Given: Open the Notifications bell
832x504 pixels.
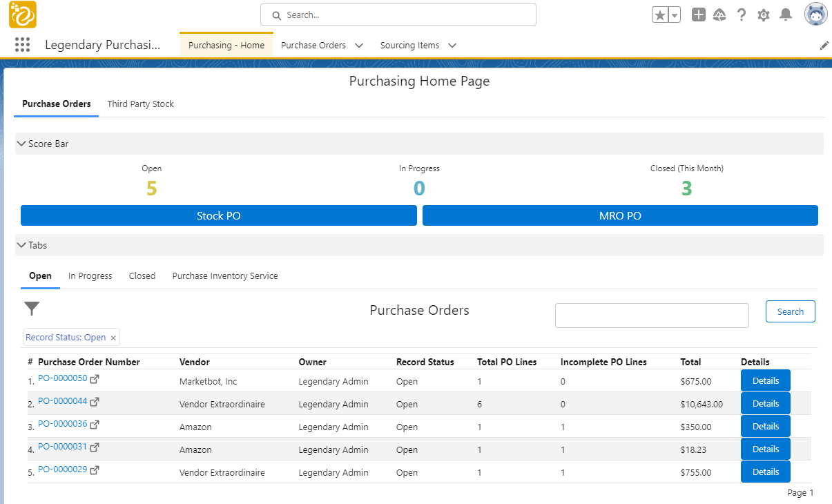Looking at the screenshot, I should click(785, 15).
